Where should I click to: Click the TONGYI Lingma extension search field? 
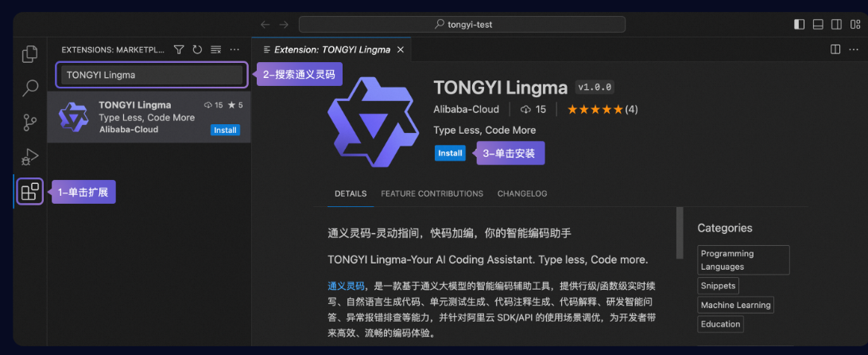point(152,75)
